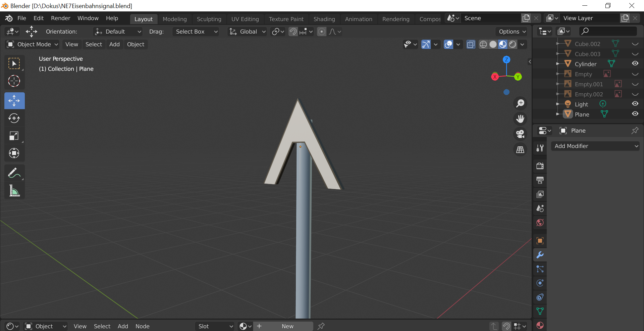This screenshot has height=331, width=644.
Task: Open the Select Box drag dropdown
Action: pos(196,32)
